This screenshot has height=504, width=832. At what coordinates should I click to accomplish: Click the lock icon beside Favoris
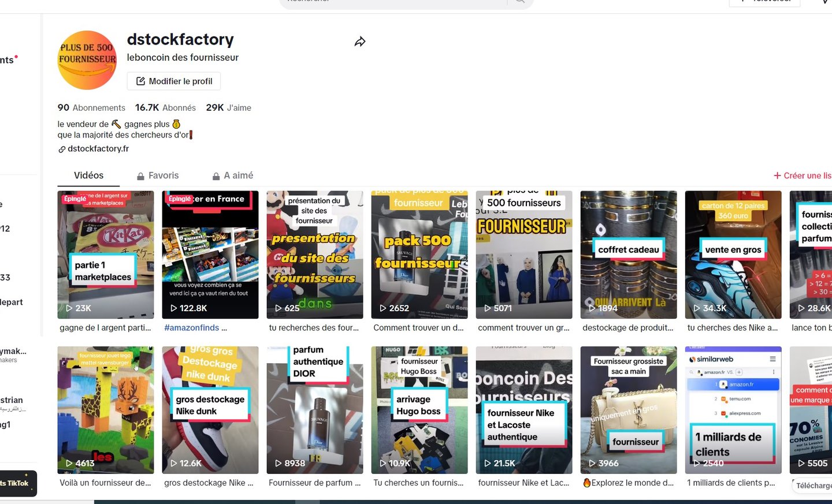pos(140,176)
